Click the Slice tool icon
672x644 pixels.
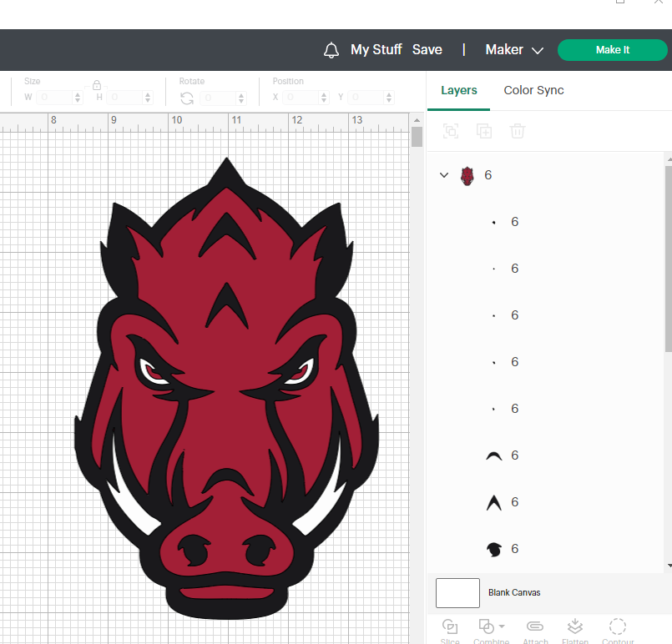coord(450,626)
